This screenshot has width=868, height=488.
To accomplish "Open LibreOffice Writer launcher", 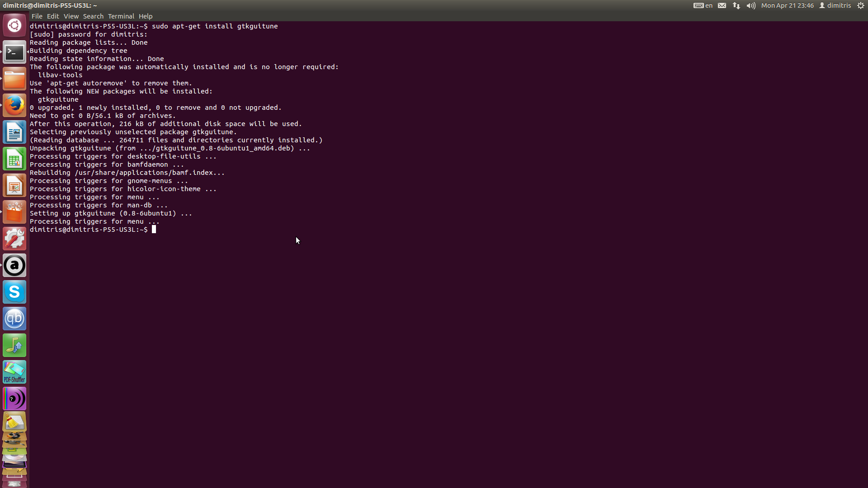I will click(14, 132).
